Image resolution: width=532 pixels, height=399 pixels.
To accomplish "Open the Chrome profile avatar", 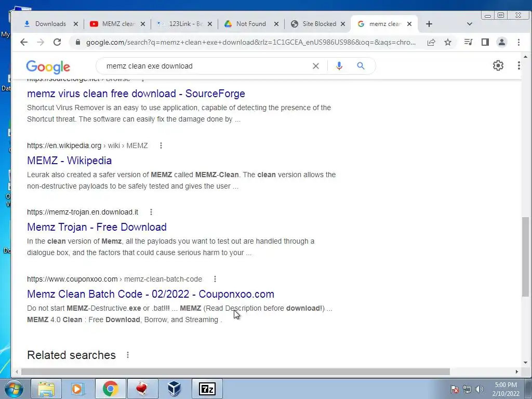I will 501,42.
